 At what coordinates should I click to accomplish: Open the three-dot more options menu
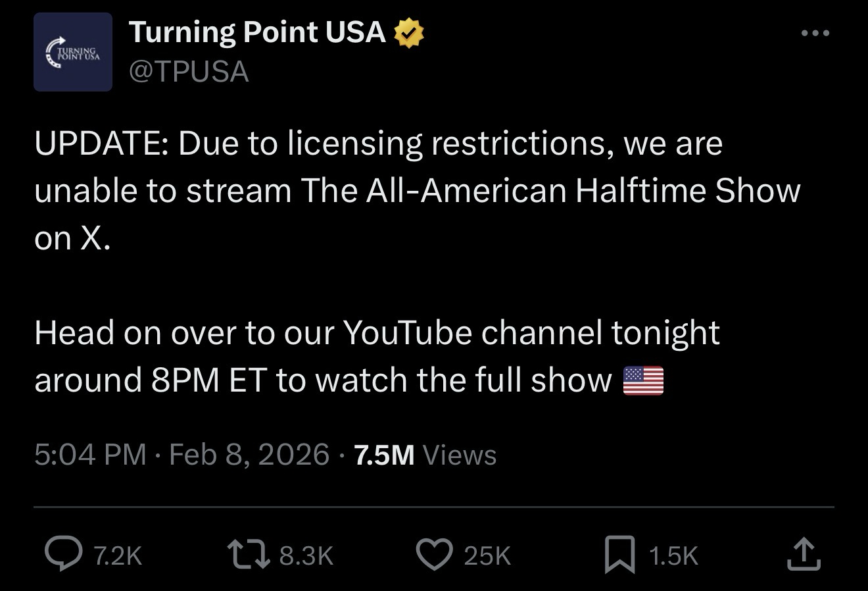(815, 33)
